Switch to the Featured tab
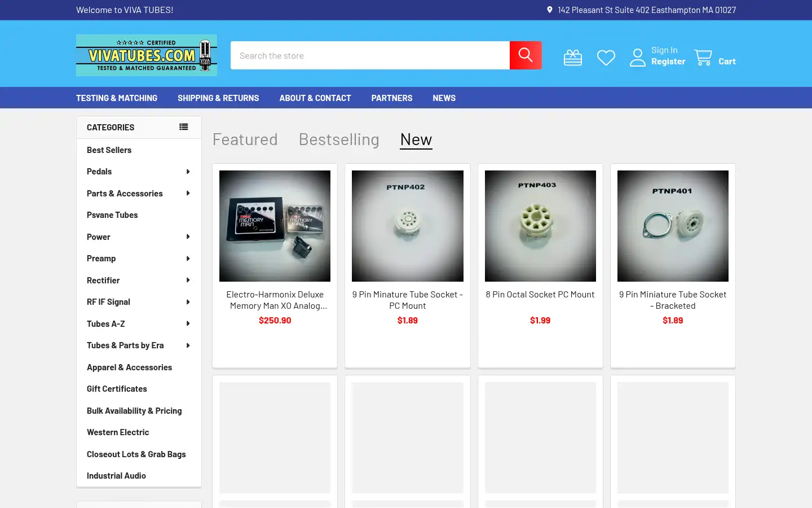Viewport: 812px width, 508px height. click(245, 139)
